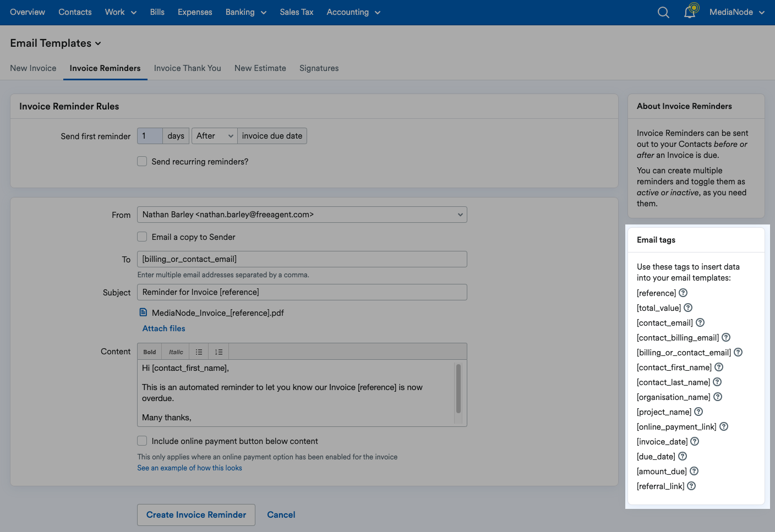Expand the Work menu
The image size is (775, 532).
click(121, 12)
